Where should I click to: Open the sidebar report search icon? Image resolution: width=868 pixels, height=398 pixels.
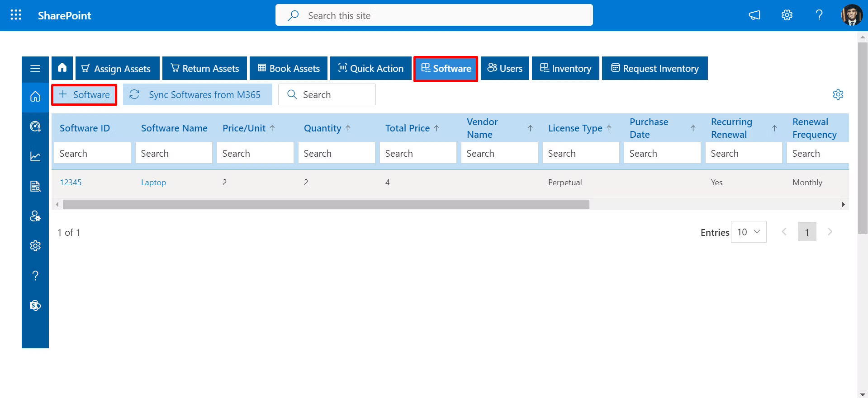pyautogui.click(x=35, y=186)
